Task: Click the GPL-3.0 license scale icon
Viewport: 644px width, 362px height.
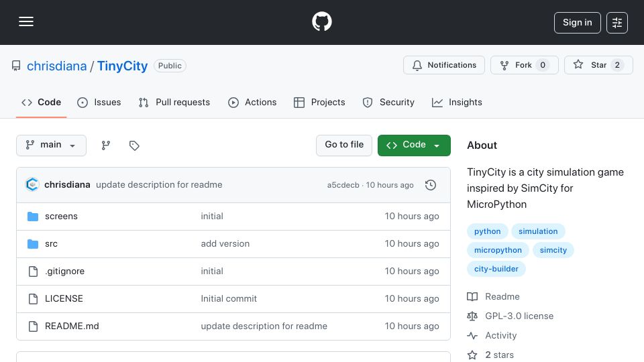Action: [x=472, y=316]
